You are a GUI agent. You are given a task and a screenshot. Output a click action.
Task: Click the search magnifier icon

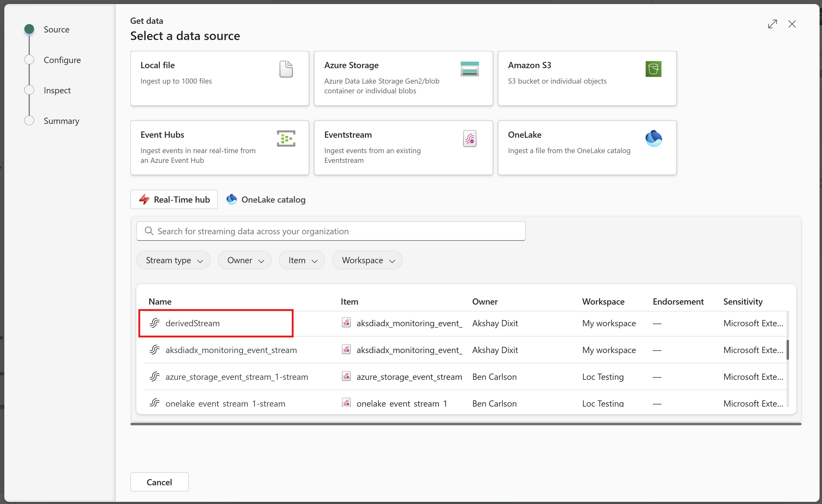[x=149, y=231]
